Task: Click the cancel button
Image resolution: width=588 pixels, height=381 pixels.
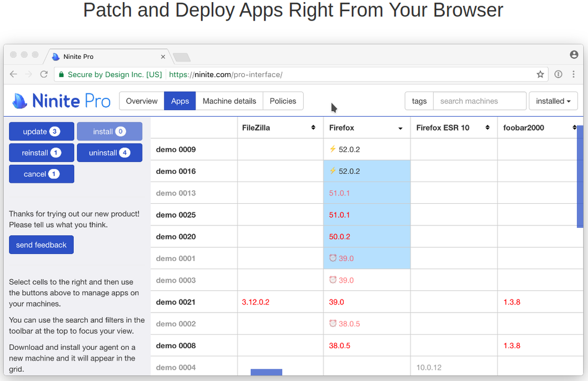Action: click(x=42, y=174)
